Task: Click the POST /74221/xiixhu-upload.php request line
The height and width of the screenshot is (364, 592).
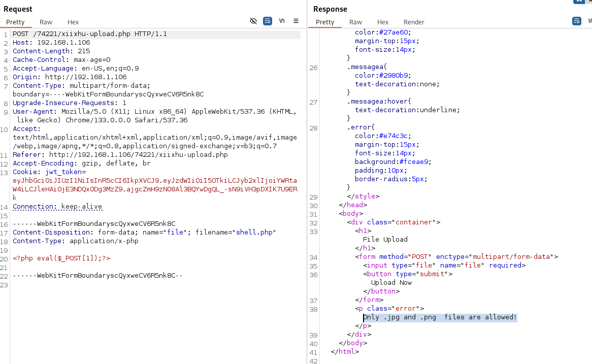Action: tap(90, 34)
